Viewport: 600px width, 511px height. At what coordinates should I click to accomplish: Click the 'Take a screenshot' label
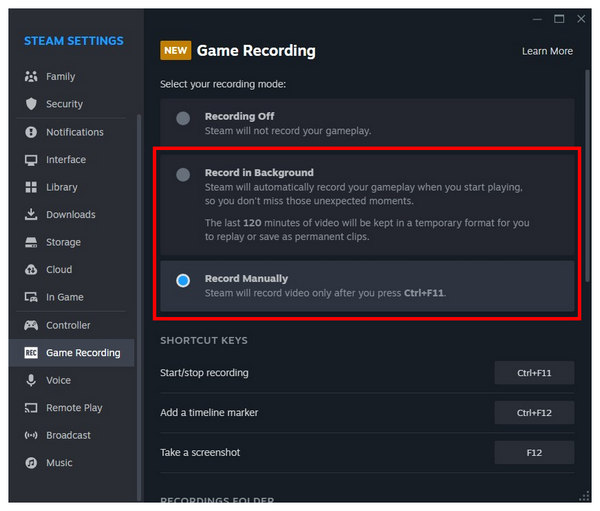[x=200, y=452]
